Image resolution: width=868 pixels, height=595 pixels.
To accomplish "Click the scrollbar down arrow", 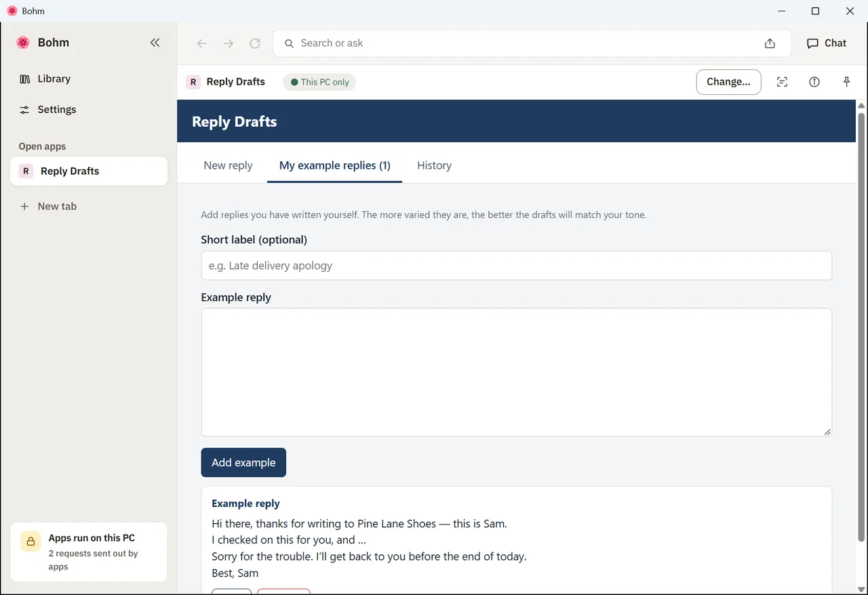I will [861, 590].
